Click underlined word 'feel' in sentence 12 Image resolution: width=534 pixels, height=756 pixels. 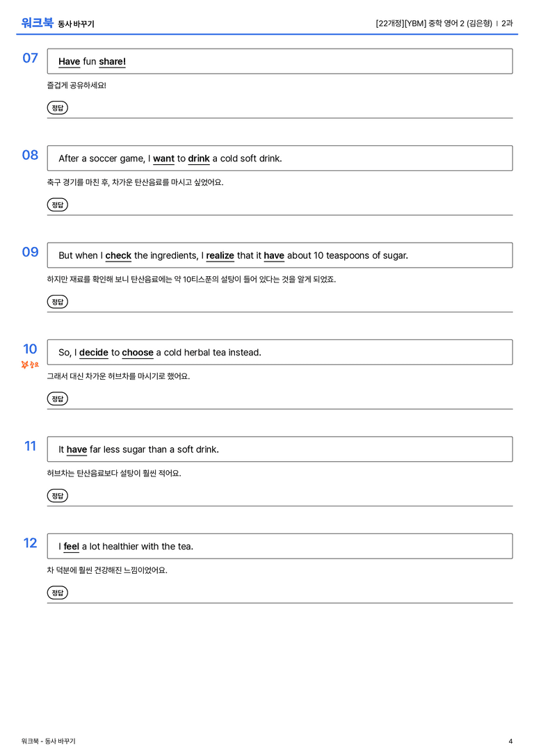pyautogui.click(x=72, y=546)
